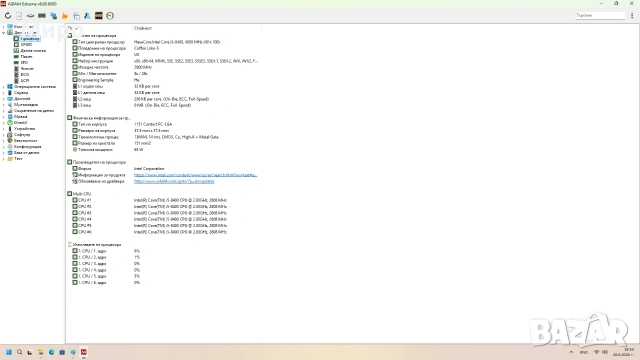Collapse the Дънна платка parent node
The width and height of the screenshot is (640, 360).
pyautogui.click(x=4, y=33)
